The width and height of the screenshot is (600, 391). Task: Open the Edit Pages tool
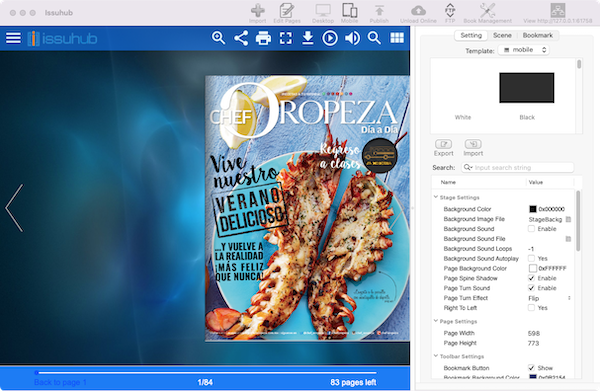tap(287, 11)
